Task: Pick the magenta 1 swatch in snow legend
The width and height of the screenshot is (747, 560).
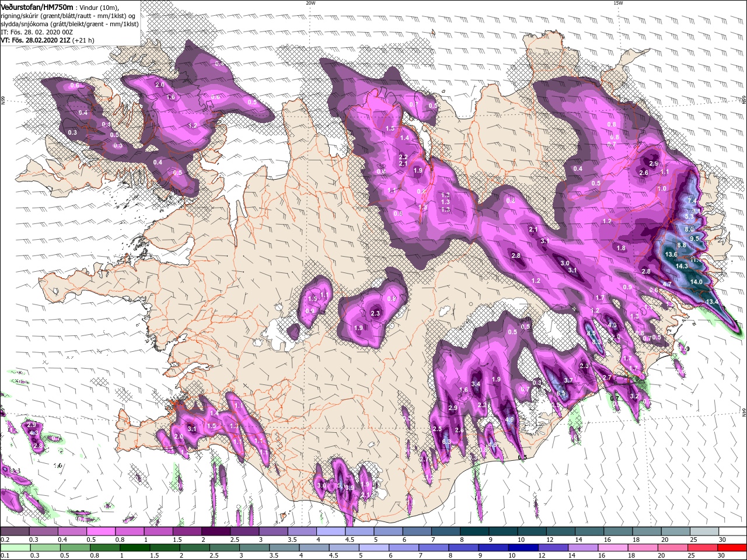Action: (158, 531)
